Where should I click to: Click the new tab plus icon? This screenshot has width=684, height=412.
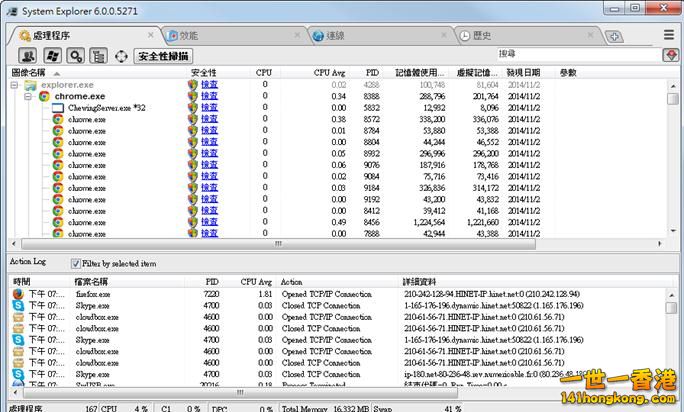(x=614, y=36)
